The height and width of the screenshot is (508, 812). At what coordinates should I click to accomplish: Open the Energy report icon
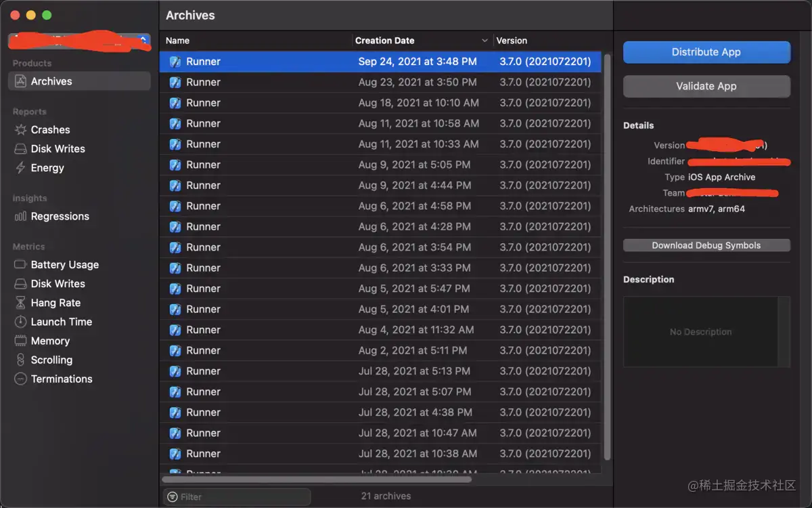[20, 167]
